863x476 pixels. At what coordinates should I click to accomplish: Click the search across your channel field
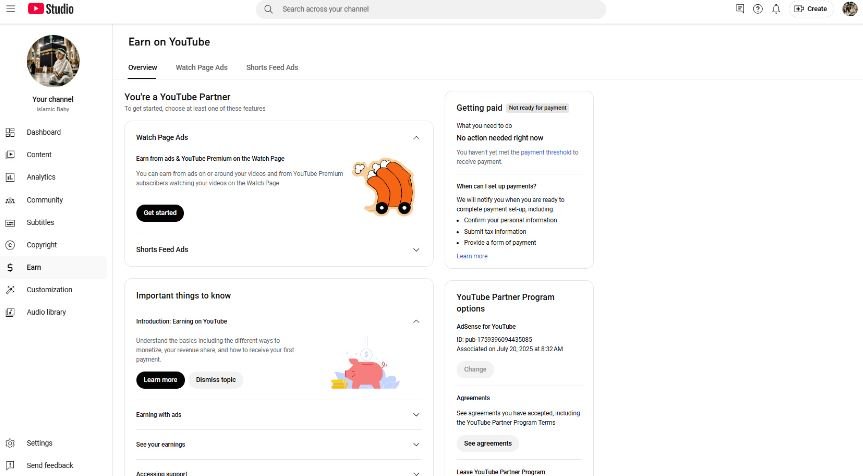coord(431,9)
